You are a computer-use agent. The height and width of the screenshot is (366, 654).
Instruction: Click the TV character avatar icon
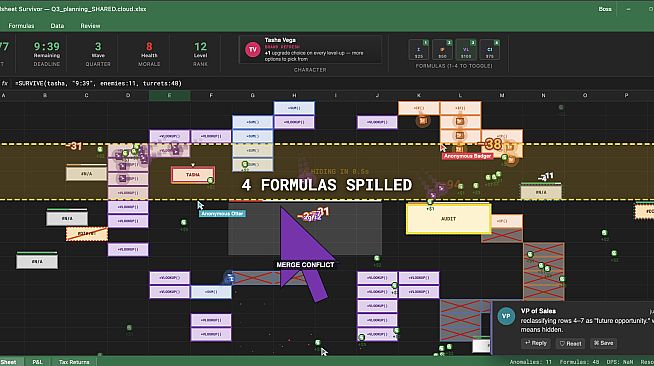tap(252, 50)
